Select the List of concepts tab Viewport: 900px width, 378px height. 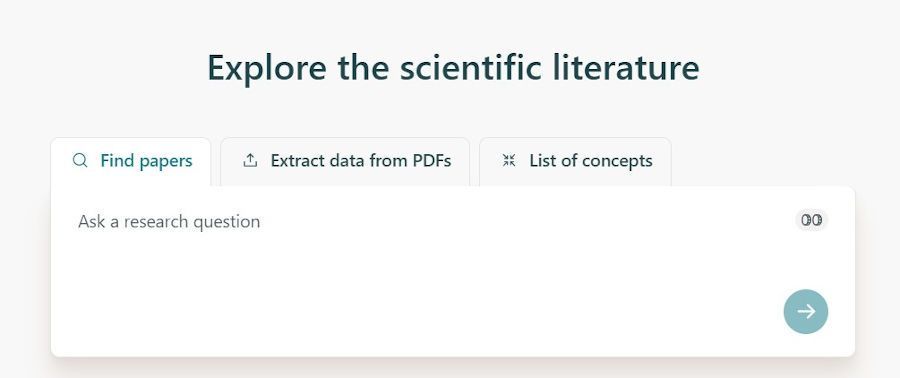[575, 162]
